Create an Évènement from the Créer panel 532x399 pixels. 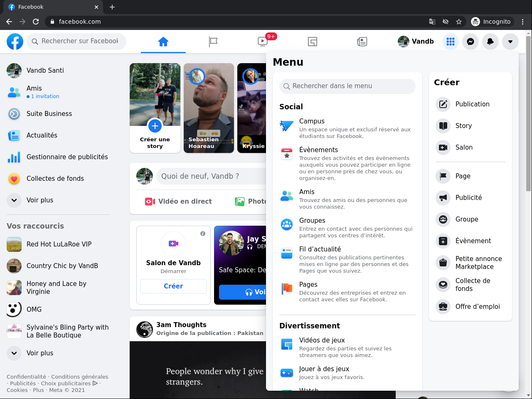(x=470, y=241)
